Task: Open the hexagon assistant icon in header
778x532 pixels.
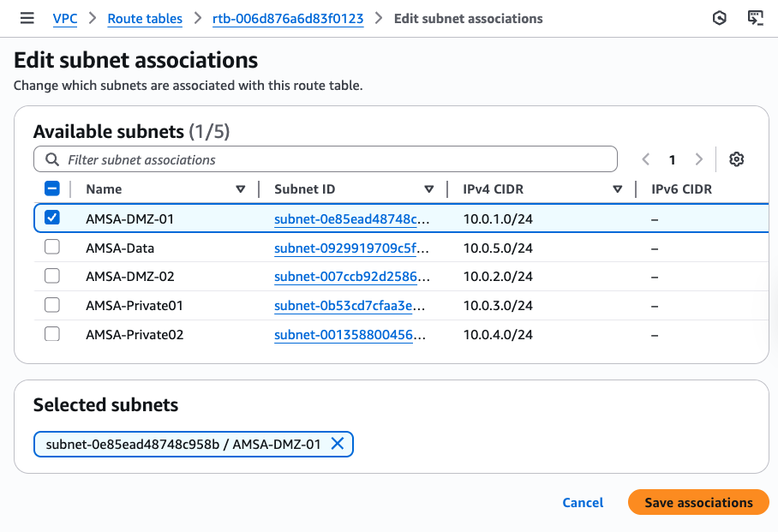Action: (x=720, y=18)
